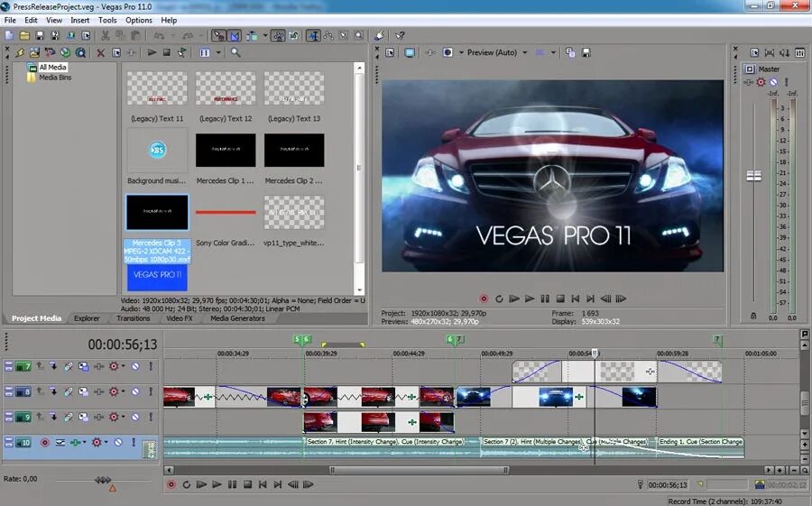The width and height of the screenshot is (812, 506).
Task: Click the Search media magnifier icon
Action: (235, 52)
